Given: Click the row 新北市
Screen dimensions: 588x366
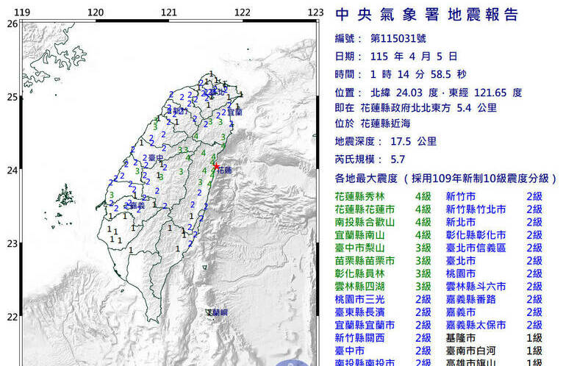Looking at the screenshot, I should (x=494, y=222).
